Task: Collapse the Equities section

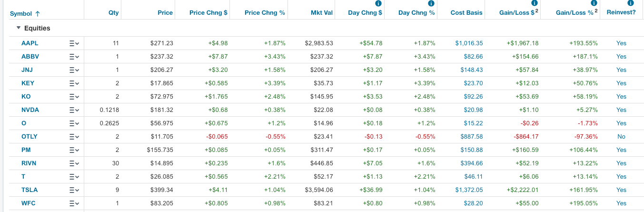Action: (x=19, y=28)
